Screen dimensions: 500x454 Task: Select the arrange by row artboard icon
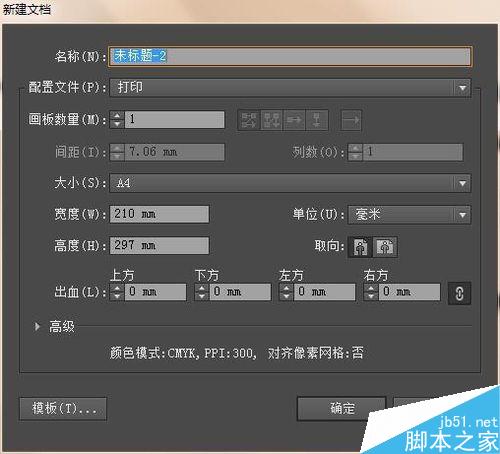click(x=294, y=120)
